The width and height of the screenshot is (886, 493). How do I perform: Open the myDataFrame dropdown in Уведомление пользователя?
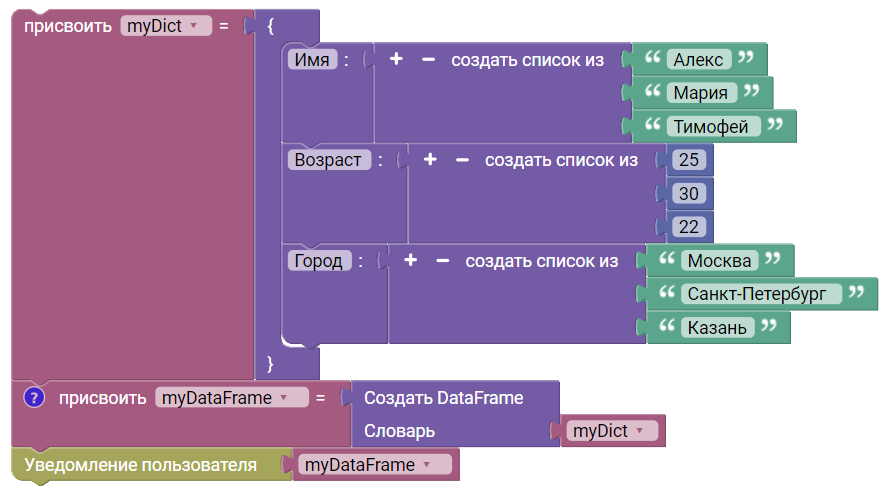coord(375,465)
